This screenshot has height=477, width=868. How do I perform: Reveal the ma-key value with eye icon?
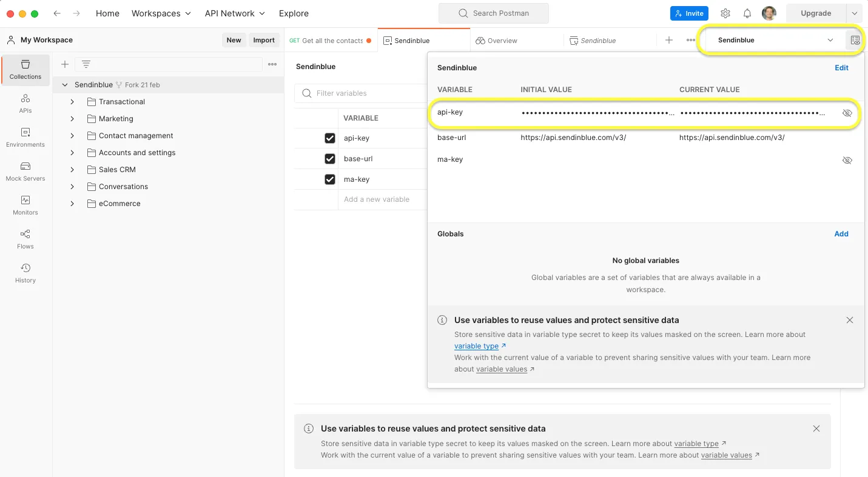[847, 160]
